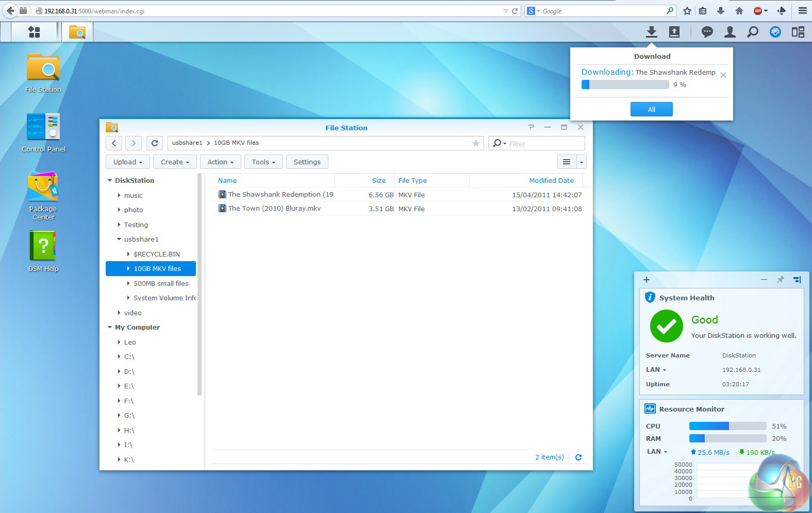Open the Upload dropdown menu
The image size is (812, 513).
[127, 162]
